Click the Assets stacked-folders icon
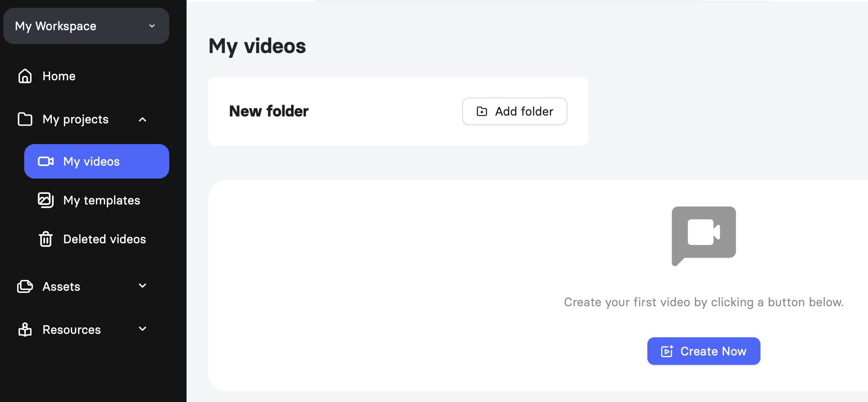 (25, 286)
